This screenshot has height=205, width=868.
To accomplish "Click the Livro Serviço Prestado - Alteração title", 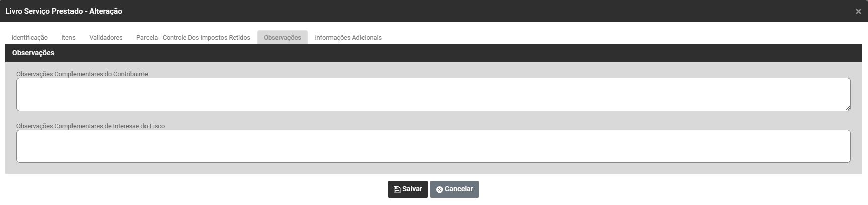I will (64, 11).
